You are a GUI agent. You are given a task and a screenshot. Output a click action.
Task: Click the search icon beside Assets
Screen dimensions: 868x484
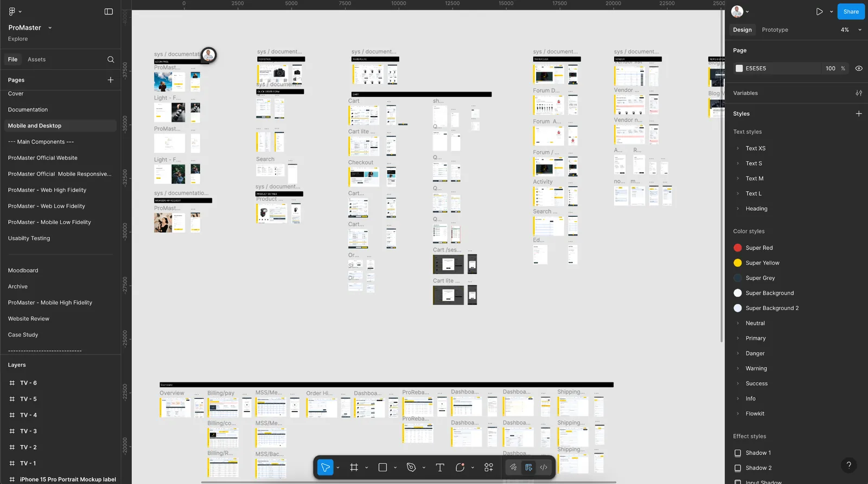tap(111, 60)
